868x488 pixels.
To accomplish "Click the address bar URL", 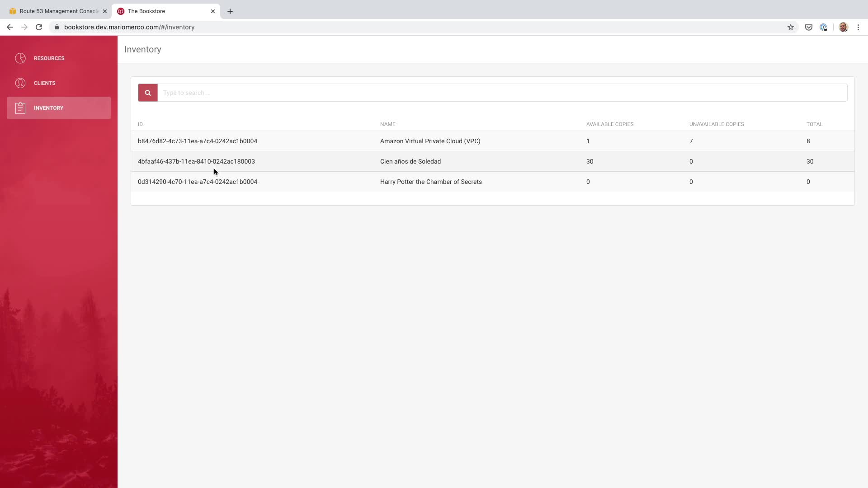I will pyautogui.click(x=129, y=27).
